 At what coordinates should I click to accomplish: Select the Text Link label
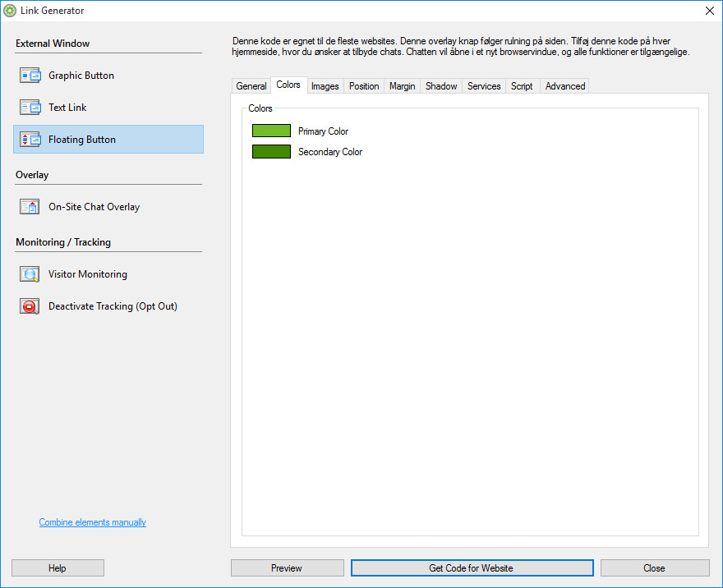[x=67, y=108]
